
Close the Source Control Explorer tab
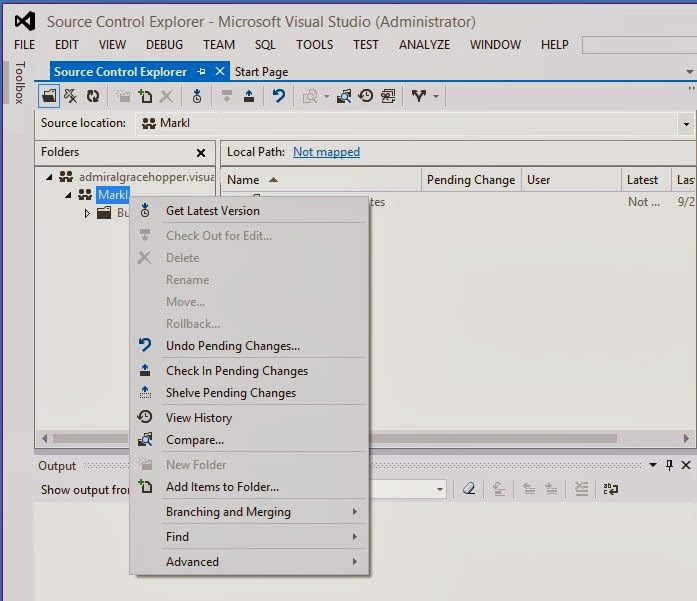pyautogui.click(x=220, y=71)
